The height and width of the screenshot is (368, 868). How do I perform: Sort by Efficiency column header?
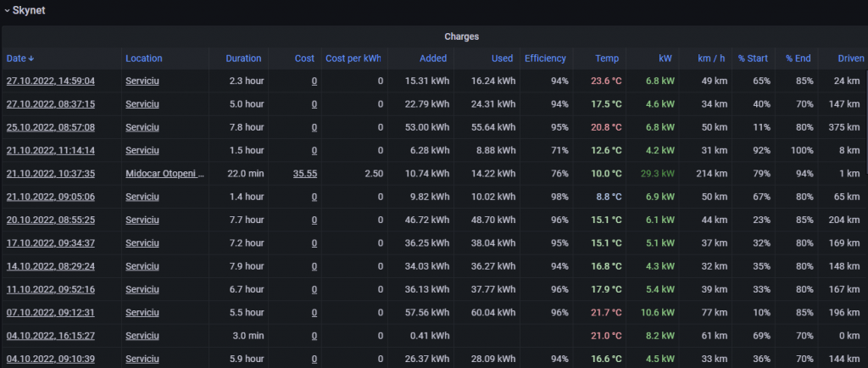[545, 59]
